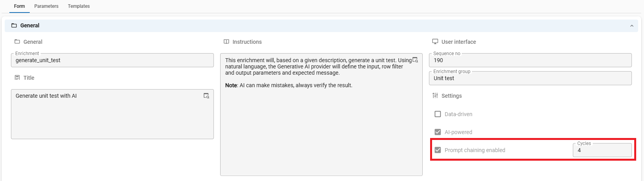Click the Instructions book icon
644x181 pixels.
[226, 41]
